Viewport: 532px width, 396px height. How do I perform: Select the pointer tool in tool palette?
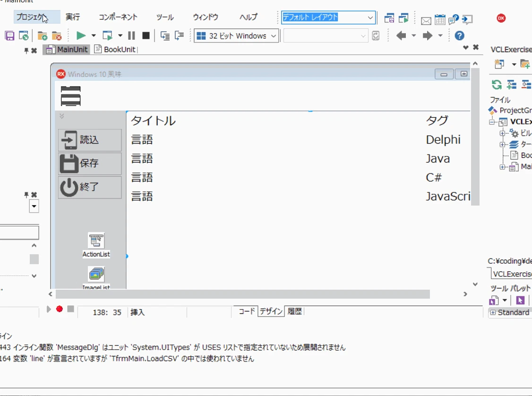point(520,301)
